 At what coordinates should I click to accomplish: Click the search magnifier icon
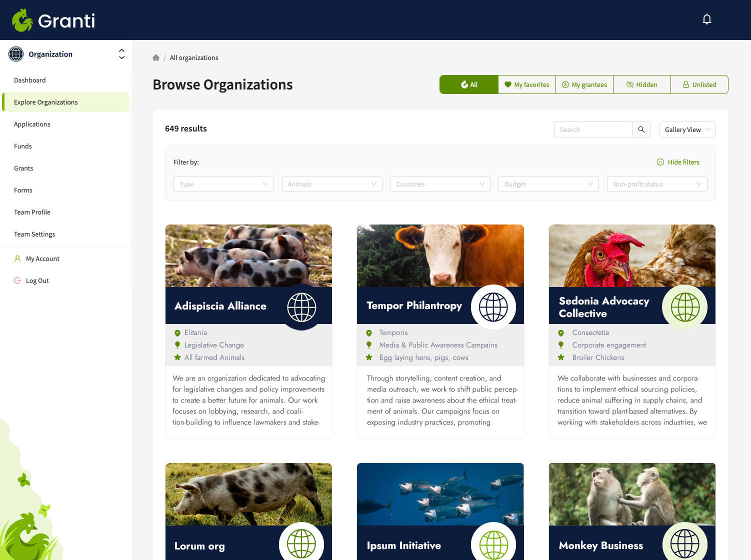point(641,129)
